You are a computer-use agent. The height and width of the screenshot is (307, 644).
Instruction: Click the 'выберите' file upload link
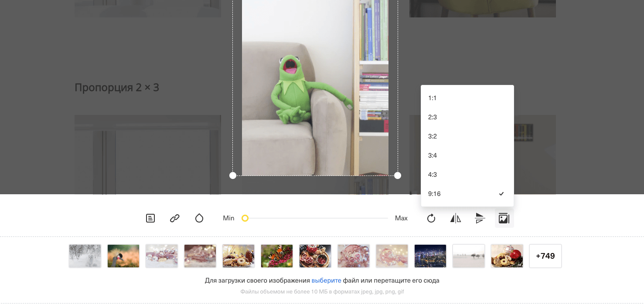[326, 280]
